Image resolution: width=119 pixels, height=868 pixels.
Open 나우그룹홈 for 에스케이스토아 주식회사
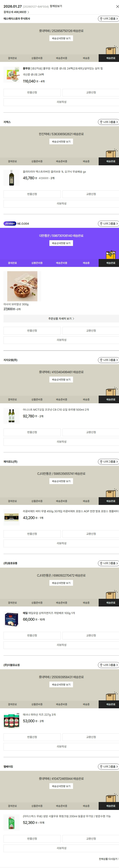(x=109, y=19)
